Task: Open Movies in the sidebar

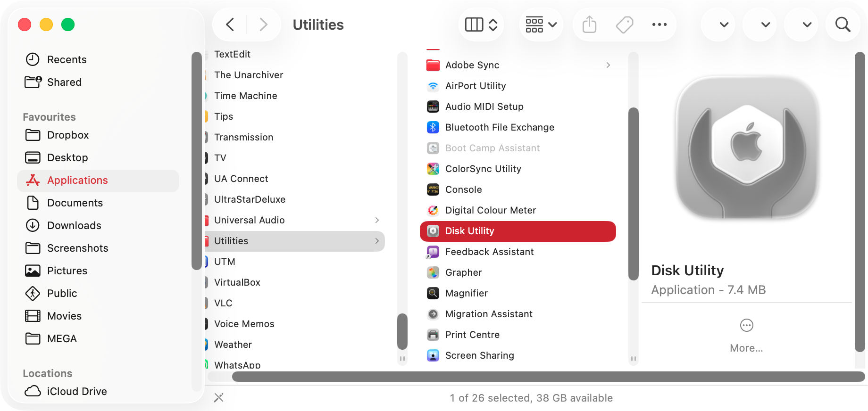Action: pos(98,316)
